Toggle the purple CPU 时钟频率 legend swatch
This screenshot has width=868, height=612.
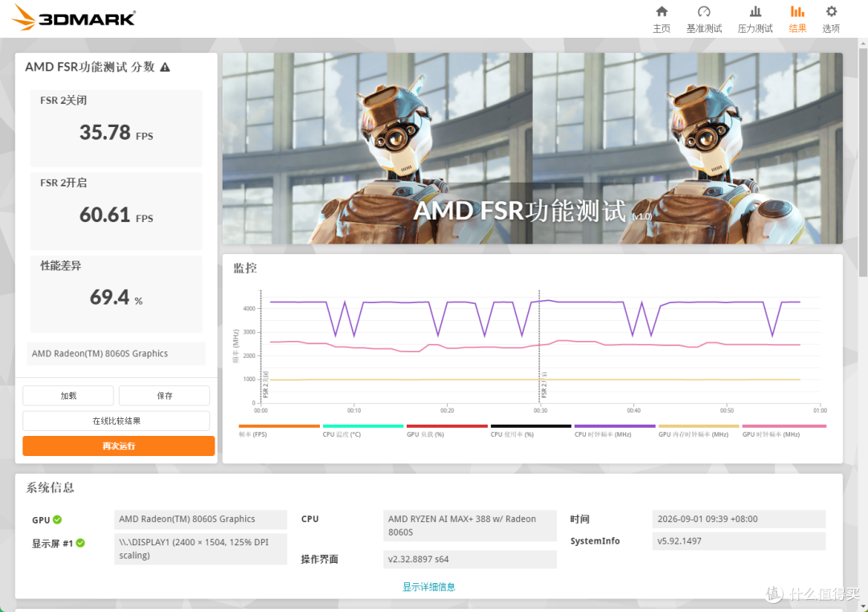(615, 426)
